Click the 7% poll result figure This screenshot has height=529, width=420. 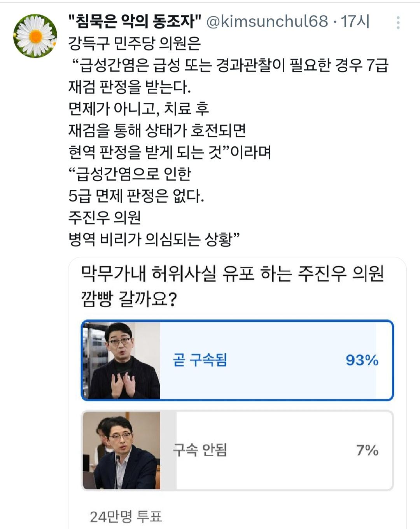tap(367, 450)
